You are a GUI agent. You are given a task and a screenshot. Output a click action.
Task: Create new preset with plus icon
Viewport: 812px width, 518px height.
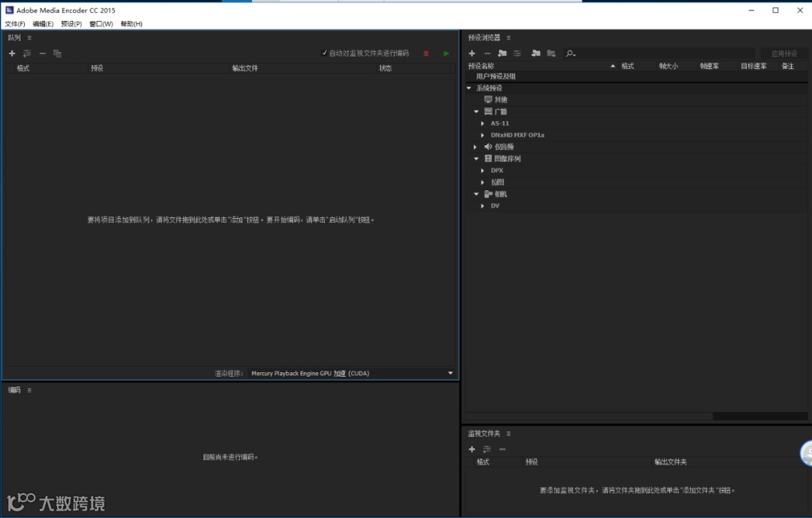click(471, 53)
